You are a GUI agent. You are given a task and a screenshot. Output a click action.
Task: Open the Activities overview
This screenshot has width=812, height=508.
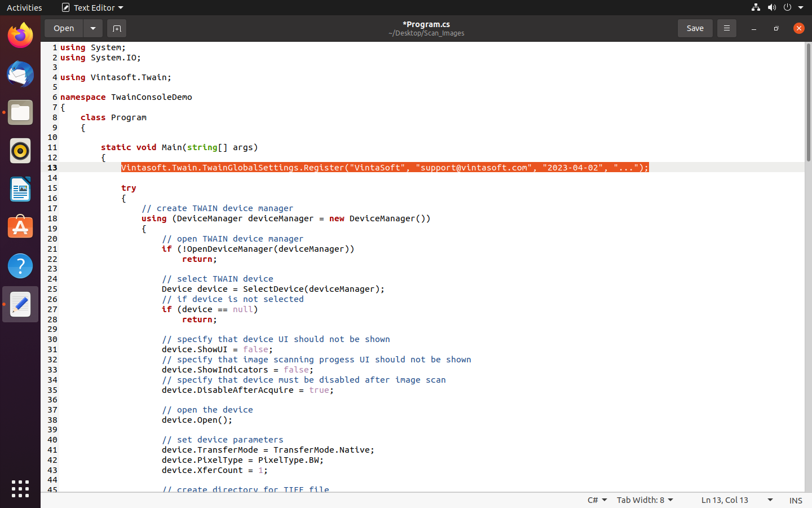(x=24, y=7)
